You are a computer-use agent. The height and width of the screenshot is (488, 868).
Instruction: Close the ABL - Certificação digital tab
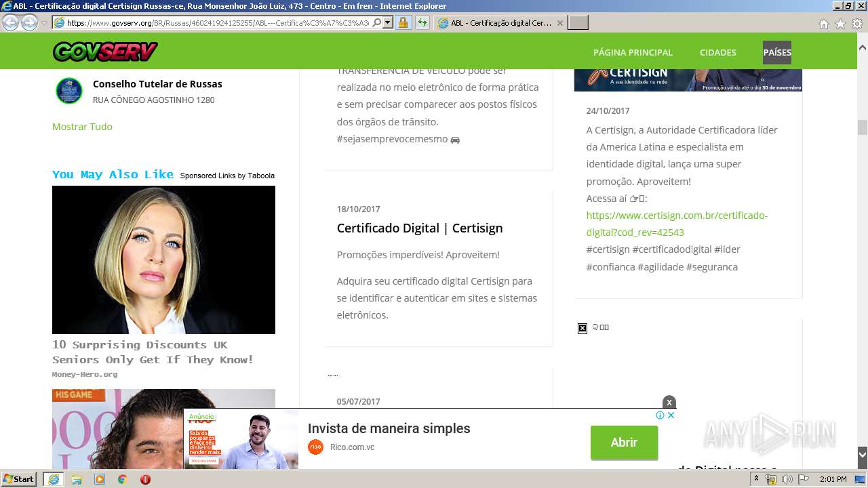559,23
